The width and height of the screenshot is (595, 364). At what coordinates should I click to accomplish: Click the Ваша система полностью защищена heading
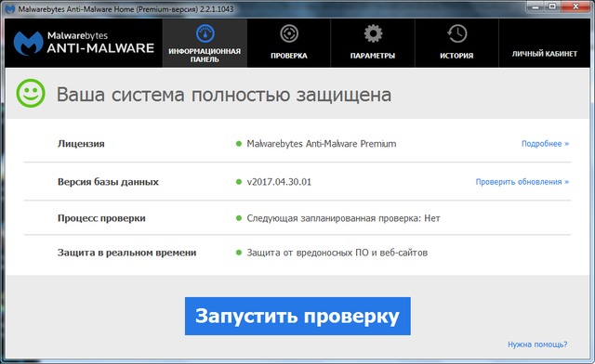point(224,95)
